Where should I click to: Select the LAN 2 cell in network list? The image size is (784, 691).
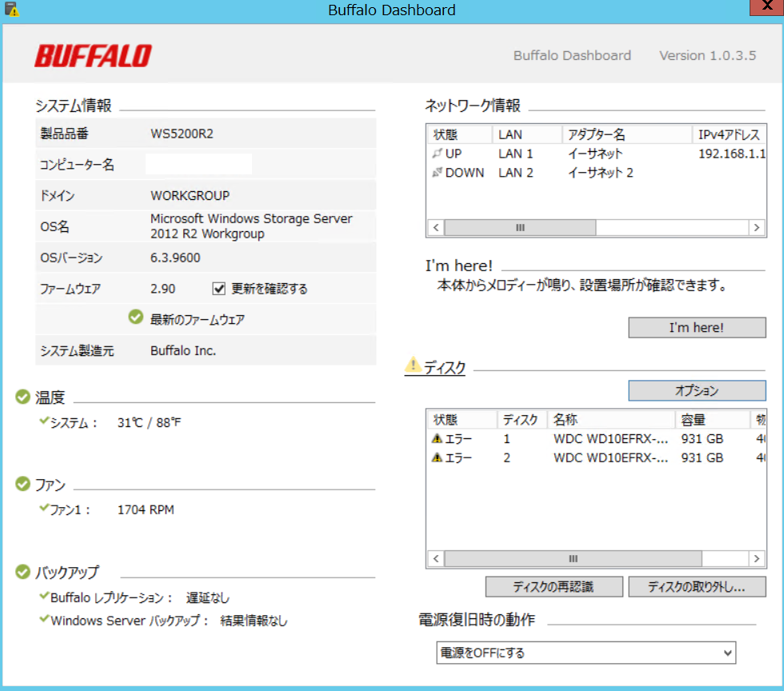(515, 173)
